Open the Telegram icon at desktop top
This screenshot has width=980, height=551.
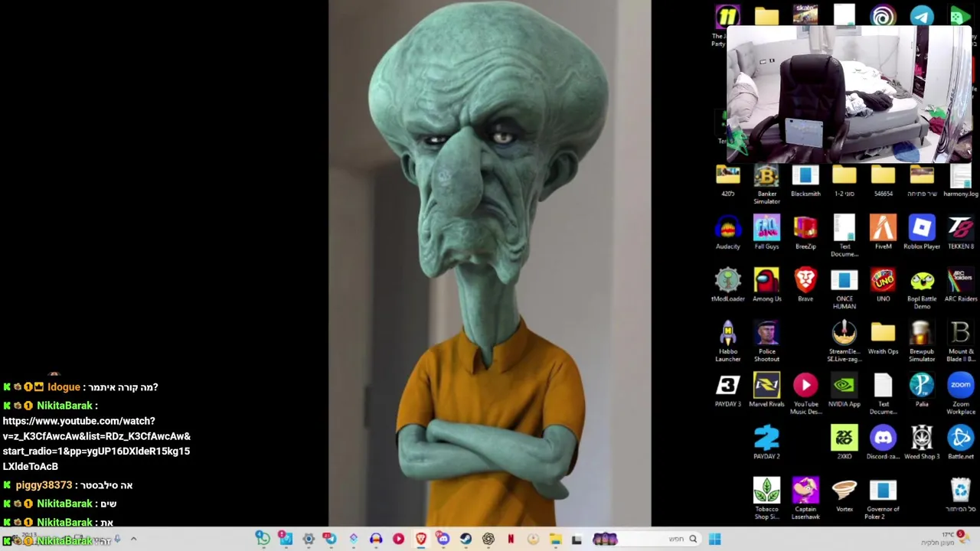922,15
